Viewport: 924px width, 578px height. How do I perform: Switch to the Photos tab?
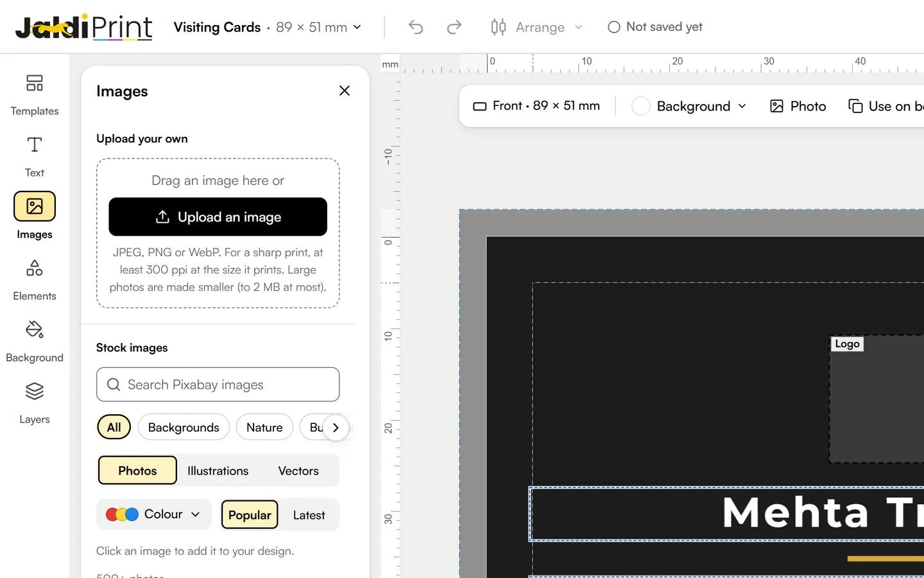pyautogui.click(x=137, y=471)
